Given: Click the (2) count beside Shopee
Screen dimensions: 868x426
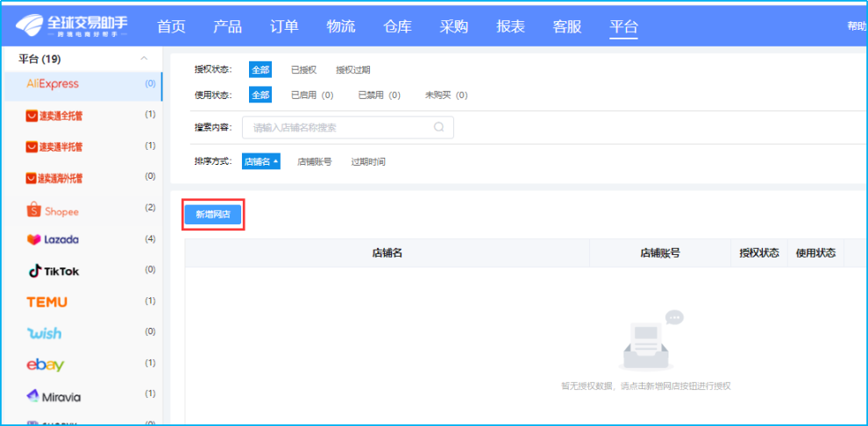Looking at the screenshot, I should (150, 208).
